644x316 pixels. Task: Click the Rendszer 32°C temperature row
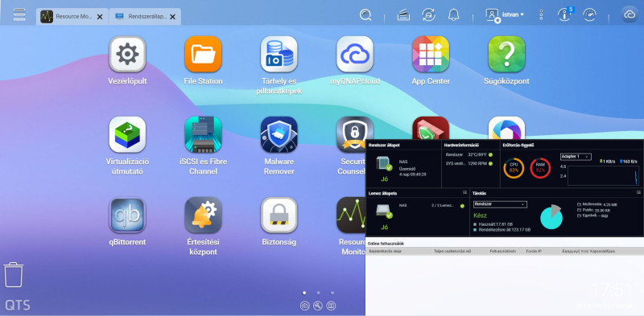pyautogui.click(x=469, y=154)
